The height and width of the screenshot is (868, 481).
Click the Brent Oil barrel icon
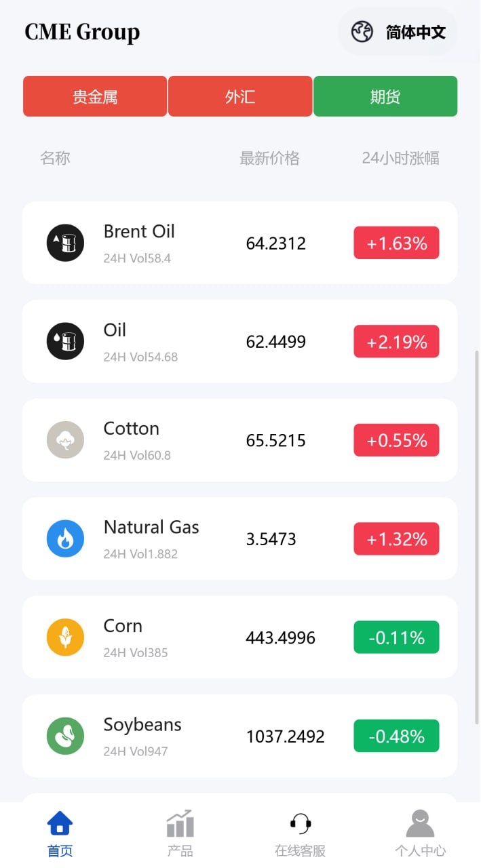[x=65, y=243]
